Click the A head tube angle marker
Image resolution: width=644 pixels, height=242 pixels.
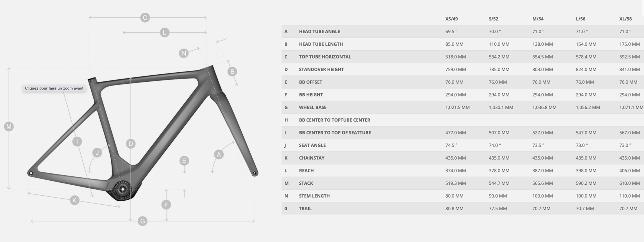click(219, 155)
